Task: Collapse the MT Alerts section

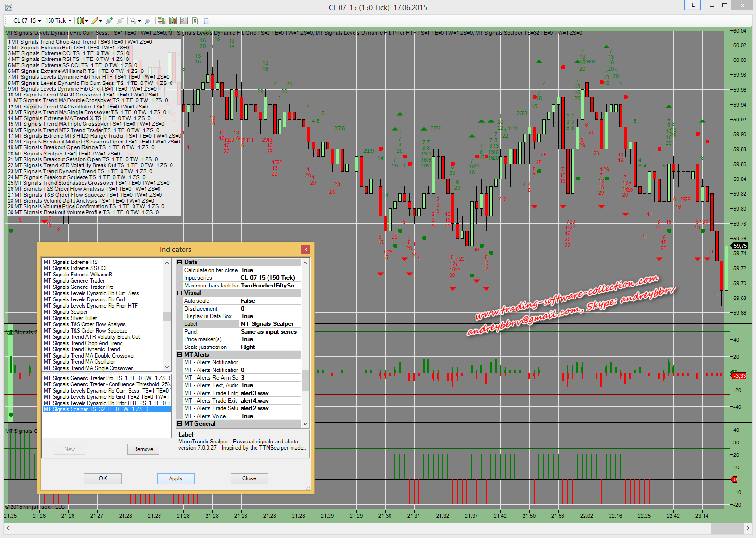Action: [x=180, y=355]
